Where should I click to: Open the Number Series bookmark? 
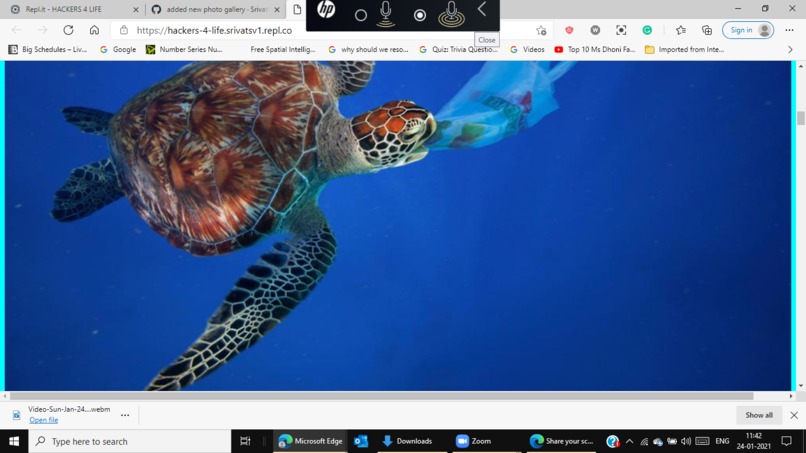pyautogui.click(x=184, y=49)
